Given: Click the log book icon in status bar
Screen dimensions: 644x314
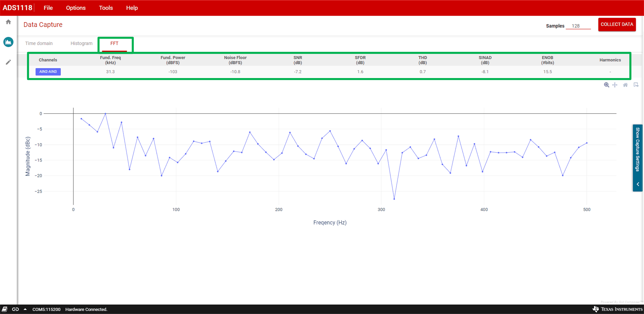Looking at the screenshot, I should point(5,309).
